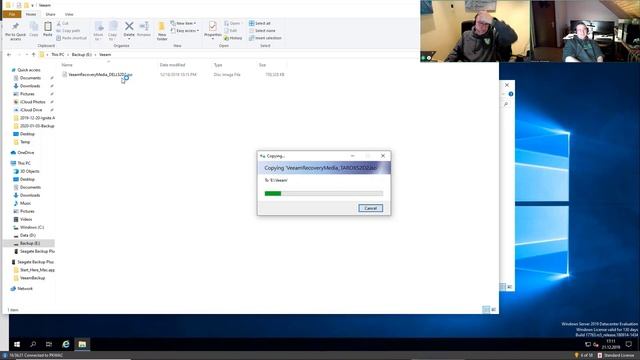This screenshot has height=360, width=640.
Task: Click Invert selection in the ribbon
Action: (x=265, y=38)
